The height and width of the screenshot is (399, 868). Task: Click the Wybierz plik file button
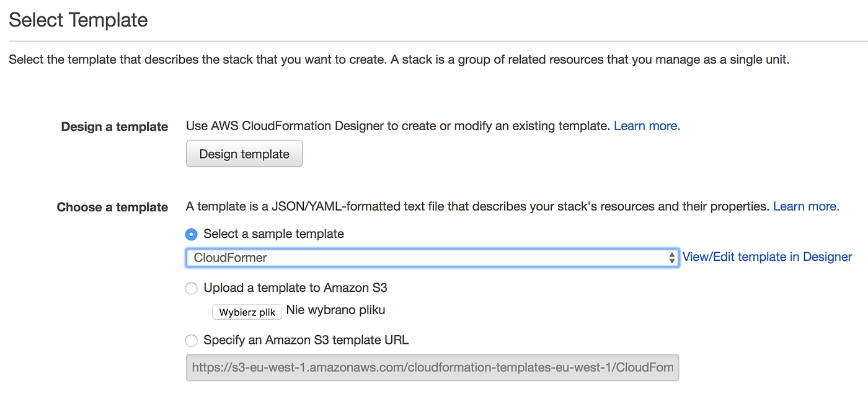[x=247, y=312]
